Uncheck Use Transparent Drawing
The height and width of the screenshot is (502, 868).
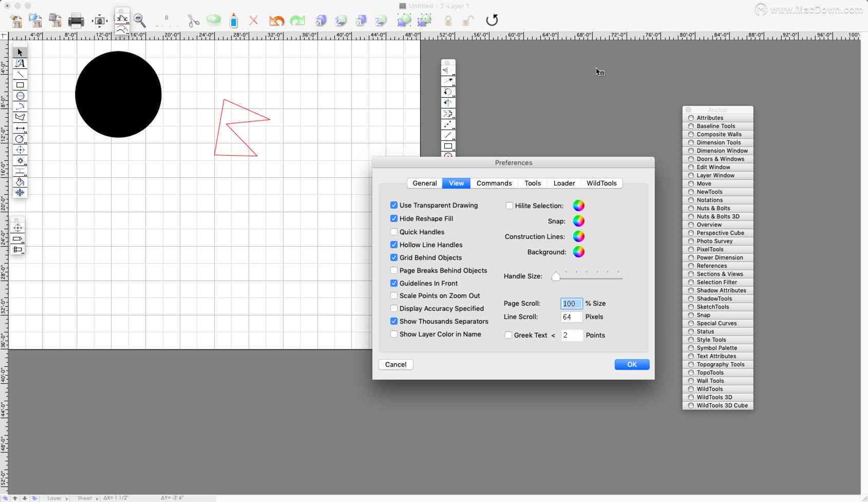coord(394,205)
